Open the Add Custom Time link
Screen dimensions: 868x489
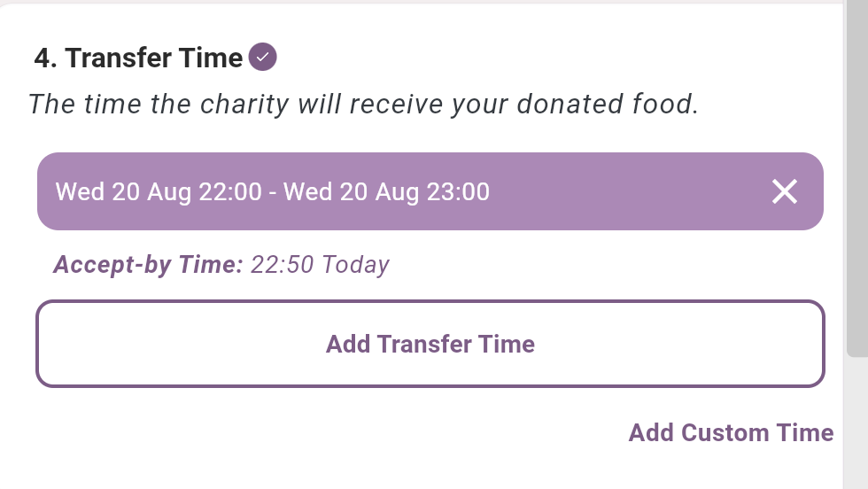coord(731,432)
